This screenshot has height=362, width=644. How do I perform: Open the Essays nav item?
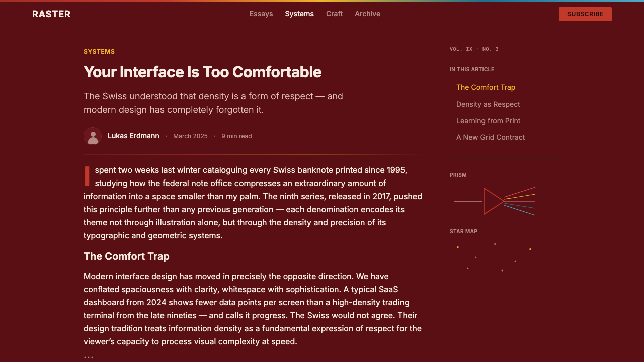261,14
